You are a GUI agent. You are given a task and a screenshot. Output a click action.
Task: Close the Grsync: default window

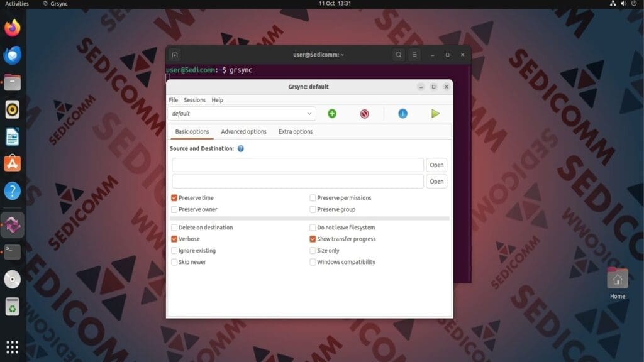(446, 87)
